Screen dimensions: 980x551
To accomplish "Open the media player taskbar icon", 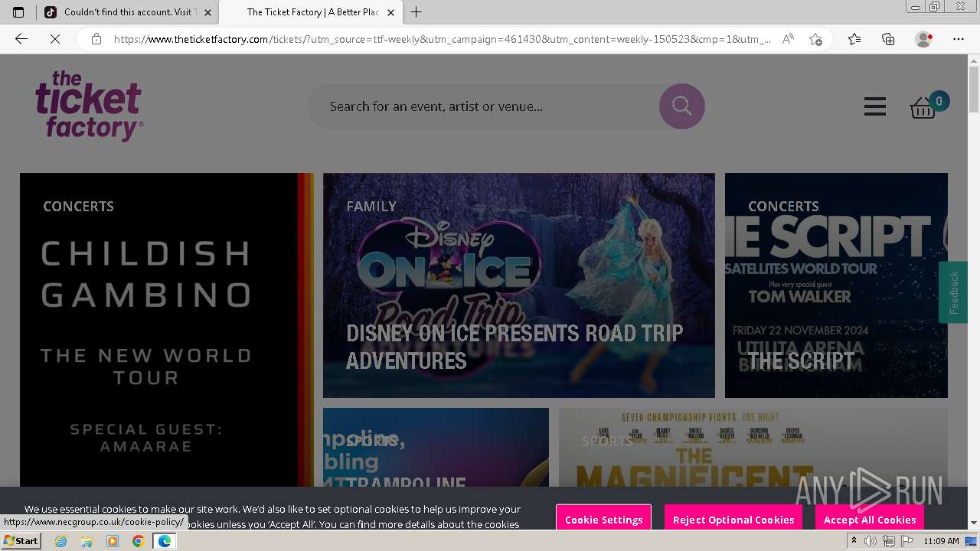I will (x=113, y=541).
